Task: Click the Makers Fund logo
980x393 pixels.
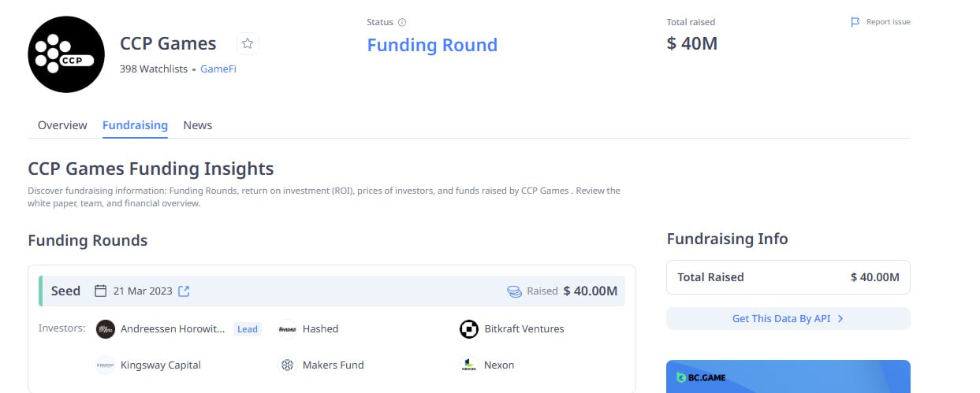Action: (x=288, y=365)
